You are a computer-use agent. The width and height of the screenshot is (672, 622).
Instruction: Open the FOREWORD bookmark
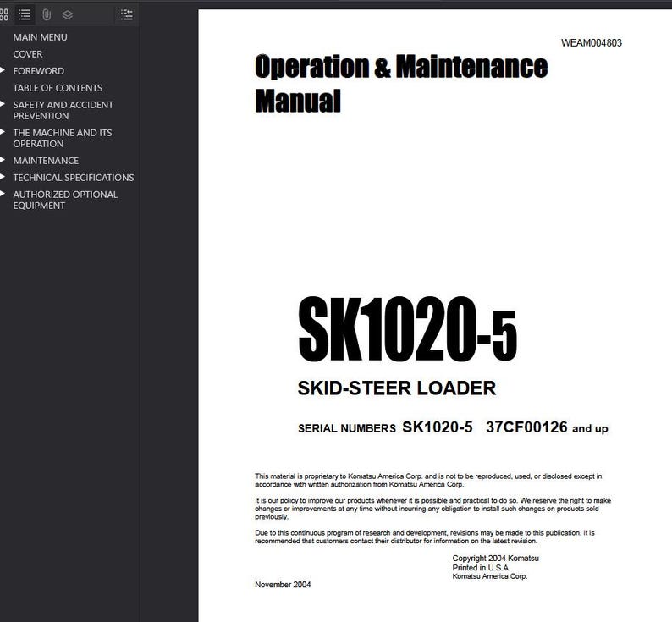pyautogui.click(x=39, y=71)
